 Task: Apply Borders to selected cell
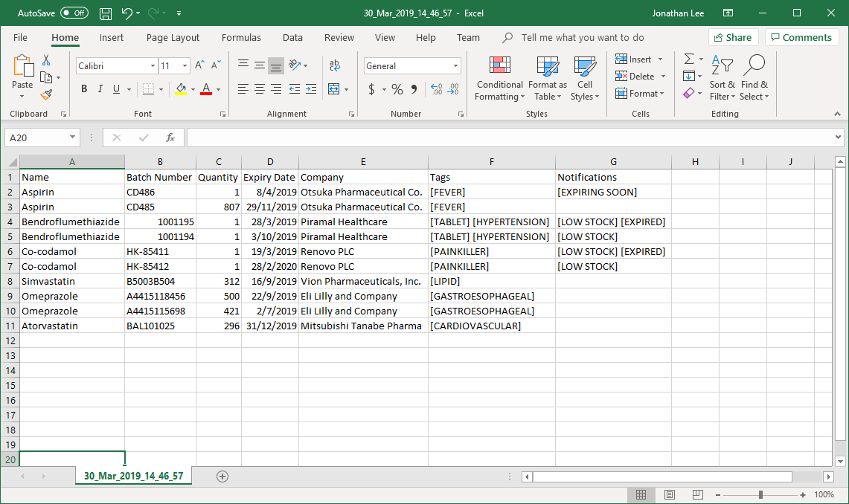click(148, 88)
